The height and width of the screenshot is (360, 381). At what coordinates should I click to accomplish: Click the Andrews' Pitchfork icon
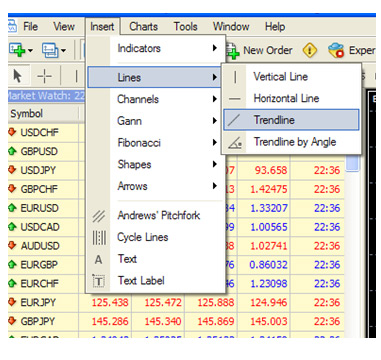(x=98, y=217)
